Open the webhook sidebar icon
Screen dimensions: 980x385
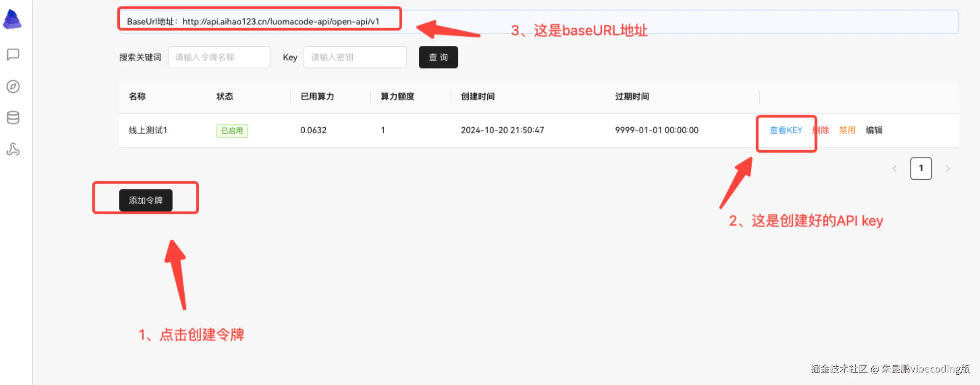click(13, 149)
